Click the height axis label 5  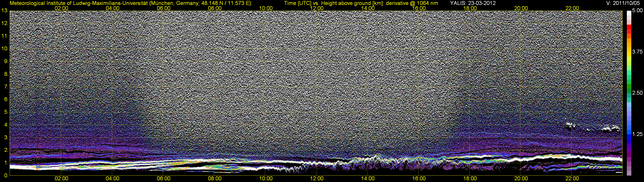(6, 112)
